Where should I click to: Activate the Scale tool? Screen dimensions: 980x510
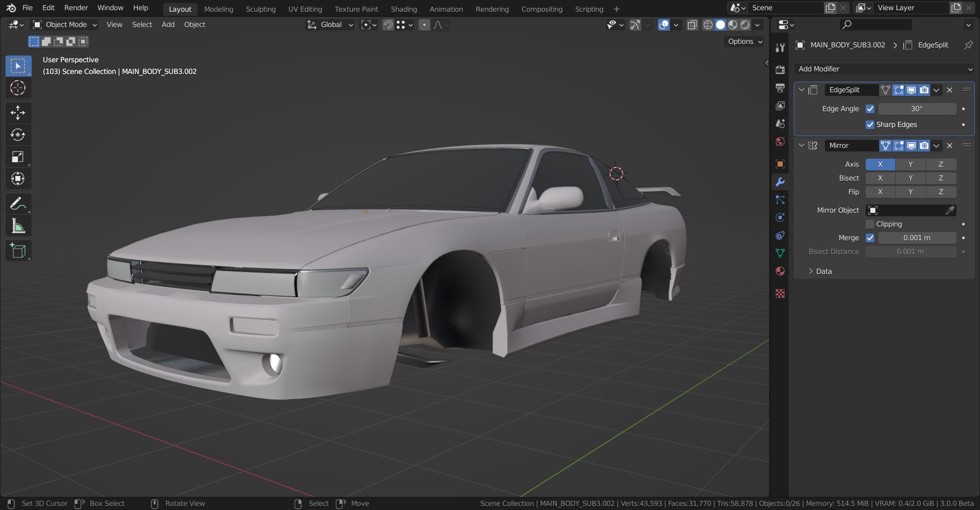pyautogui.click(x=18, y=157)
